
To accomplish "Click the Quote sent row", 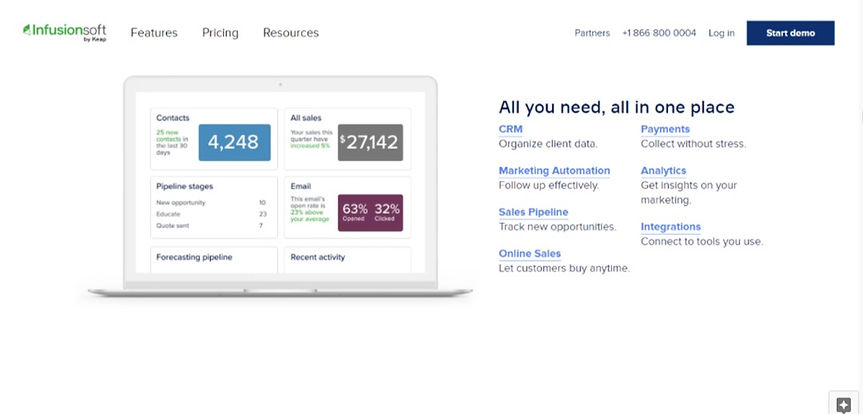I will tap(210, 226).
